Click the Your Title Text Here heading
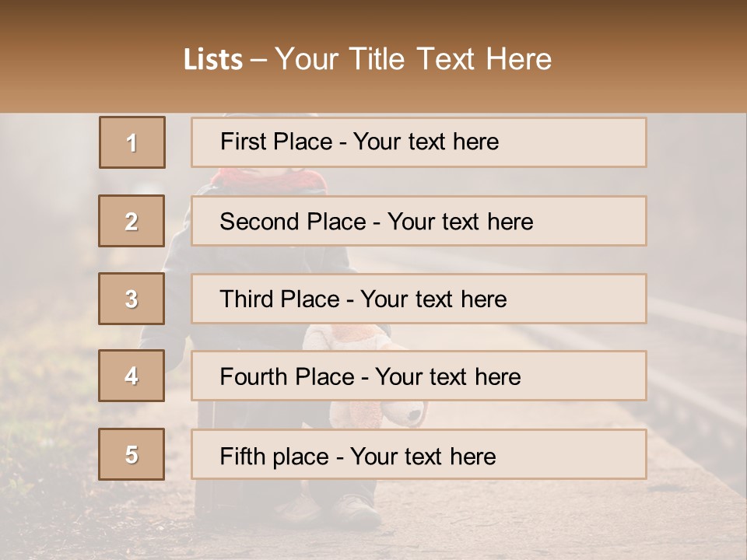 (x=413, y=59)
